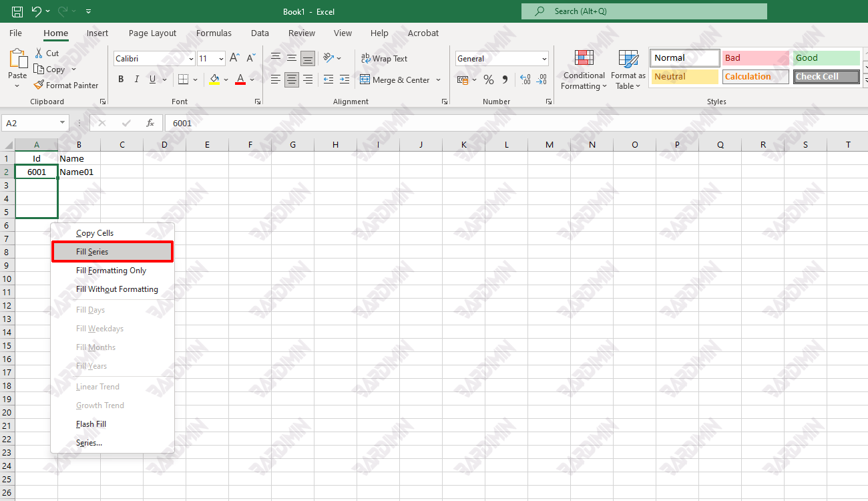Apply the Percent Style number format

click(x=489, y=79)
